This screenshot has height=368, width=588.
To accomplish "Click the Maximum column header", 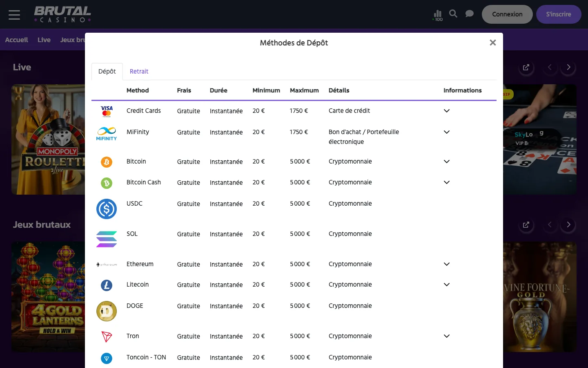I will 304,90.
